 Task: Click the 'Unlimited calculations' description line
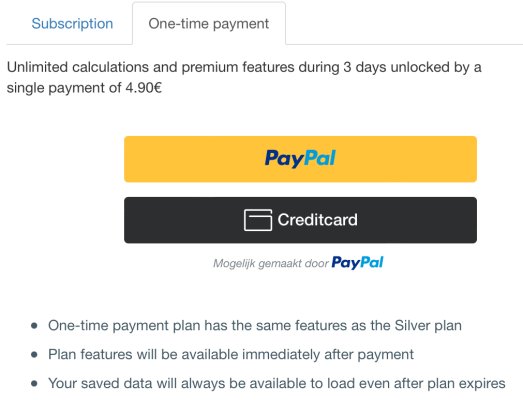click(244, 67)
